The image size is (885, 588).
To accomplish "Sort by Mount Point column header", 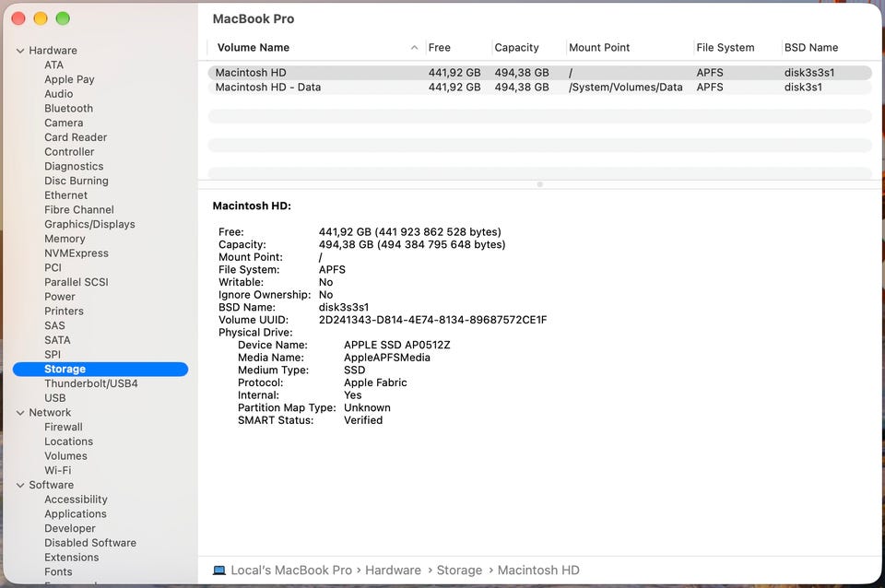I will tap(599, 48).
